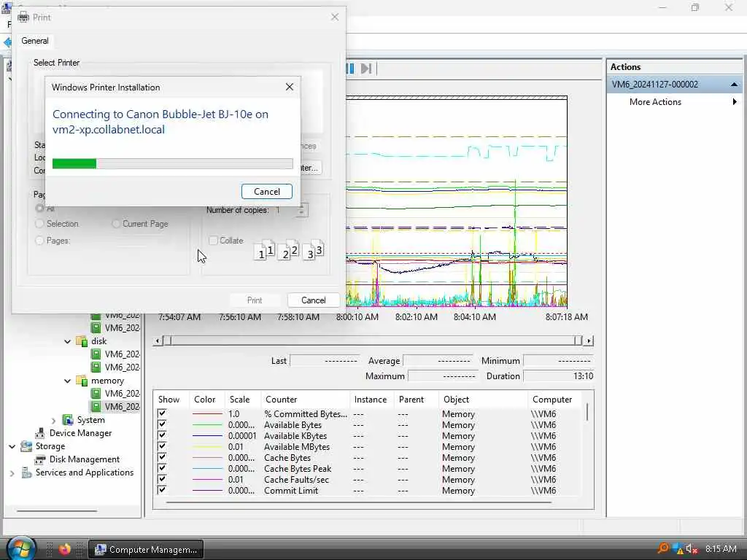Select the Disk Management tree item
747x560 pixels.
(x=85, y=459)
